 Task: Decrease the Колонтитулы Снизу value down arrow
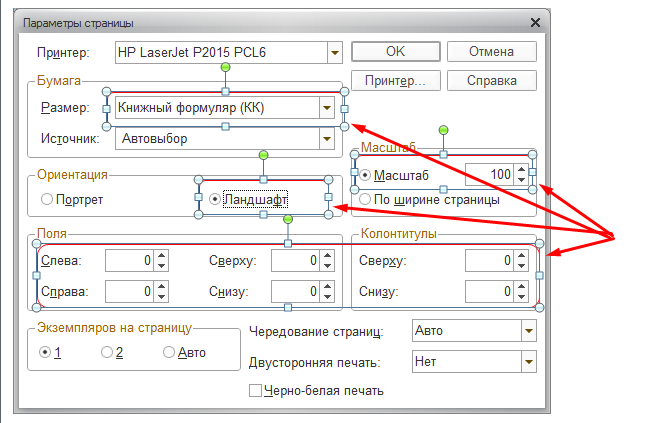click(521, 297)
